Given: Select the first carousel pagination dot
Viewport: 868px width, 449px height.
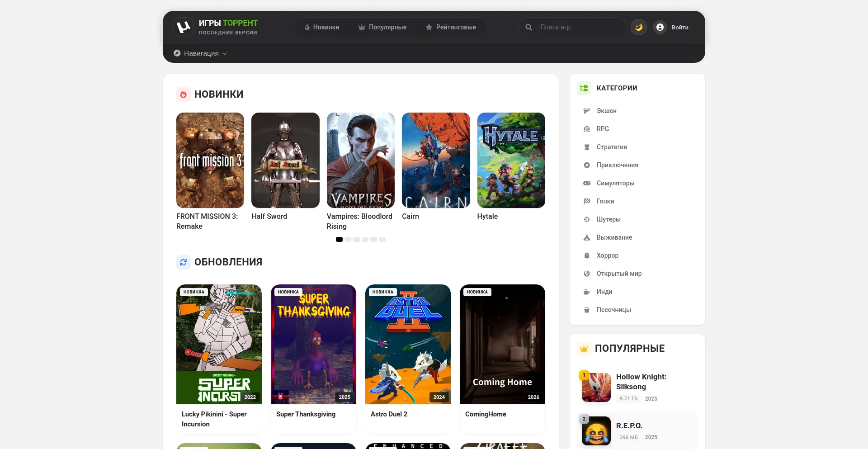Looking at the screenshot, I should pos(339,239).
